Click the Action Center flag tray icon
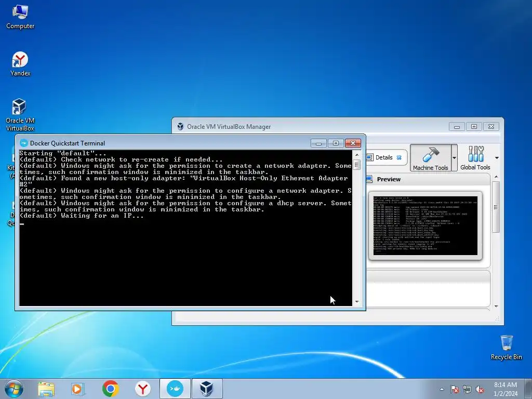This screenshot has width=532, height=399. 455,389
